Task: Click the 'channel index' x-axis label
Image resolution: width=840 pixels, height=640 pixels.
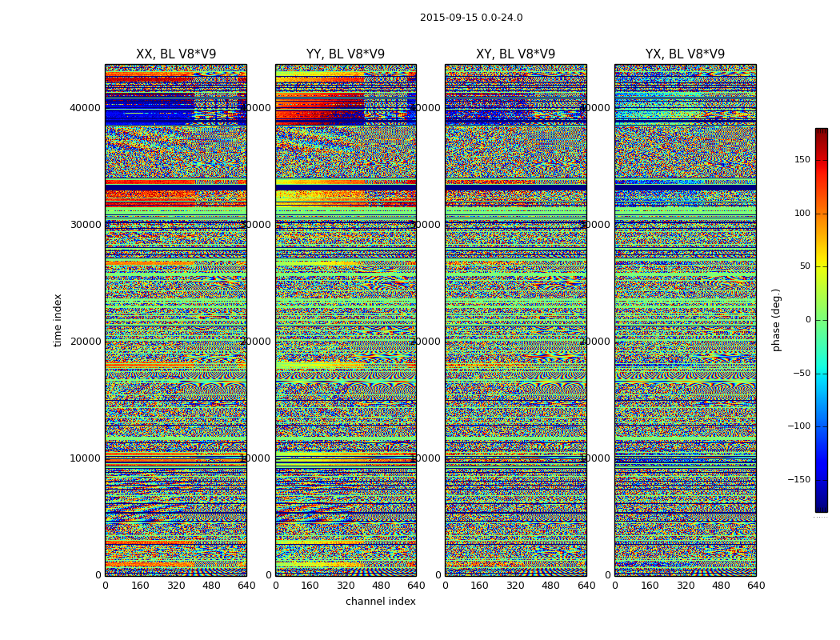Action: pos(380,602)
